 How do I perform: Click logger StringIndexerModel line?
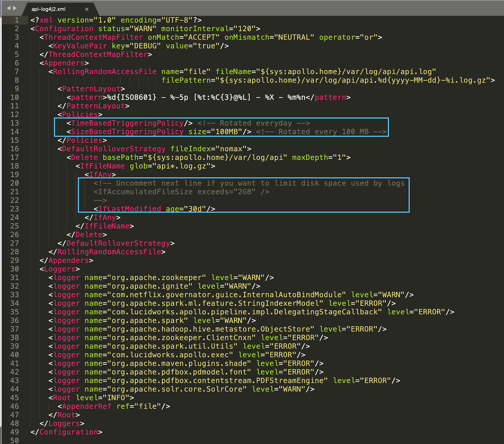tap(222, 303)
